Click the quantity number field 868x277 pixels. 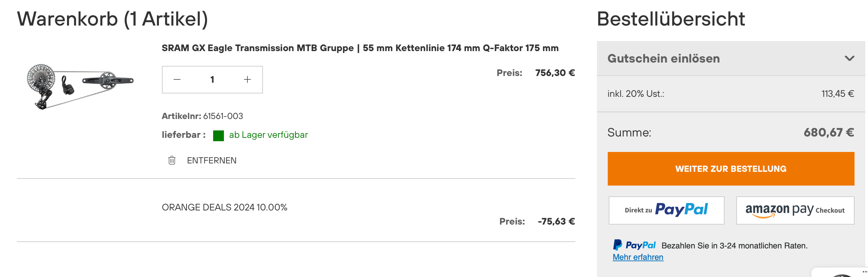tap(212, 79)
